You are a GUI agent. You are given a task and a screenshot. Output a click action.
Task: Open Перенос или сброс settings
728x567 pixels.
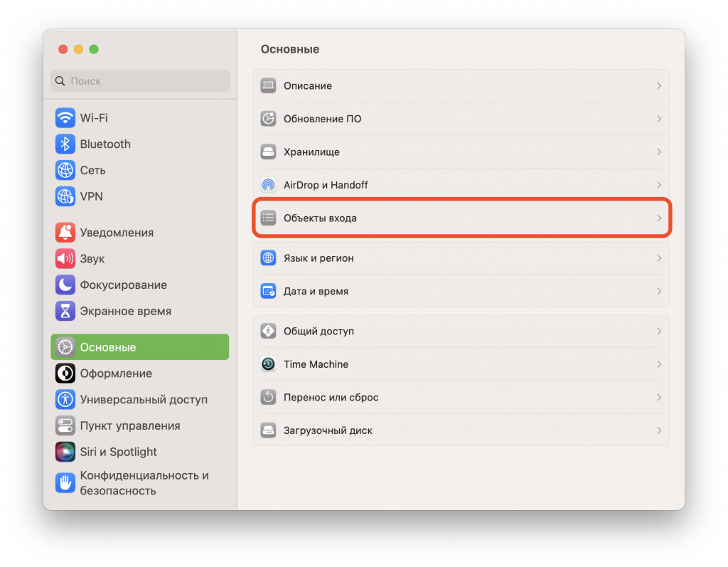click(331, 398)
